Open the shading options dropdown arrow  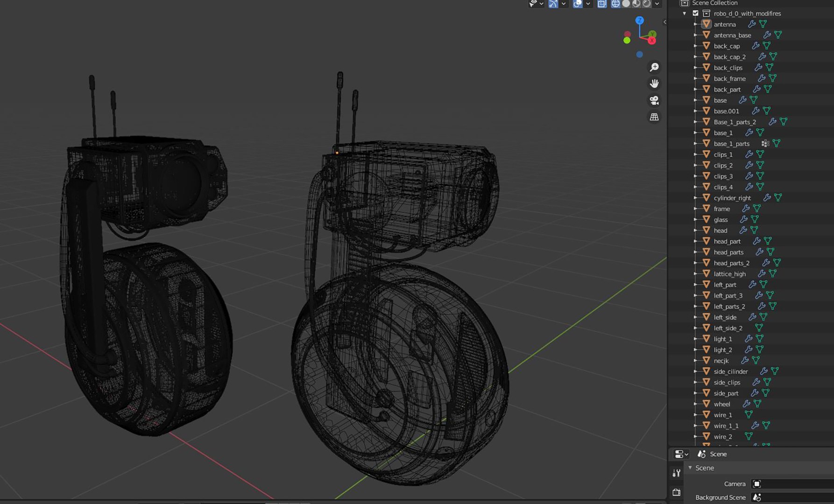(x=657, y=4)
